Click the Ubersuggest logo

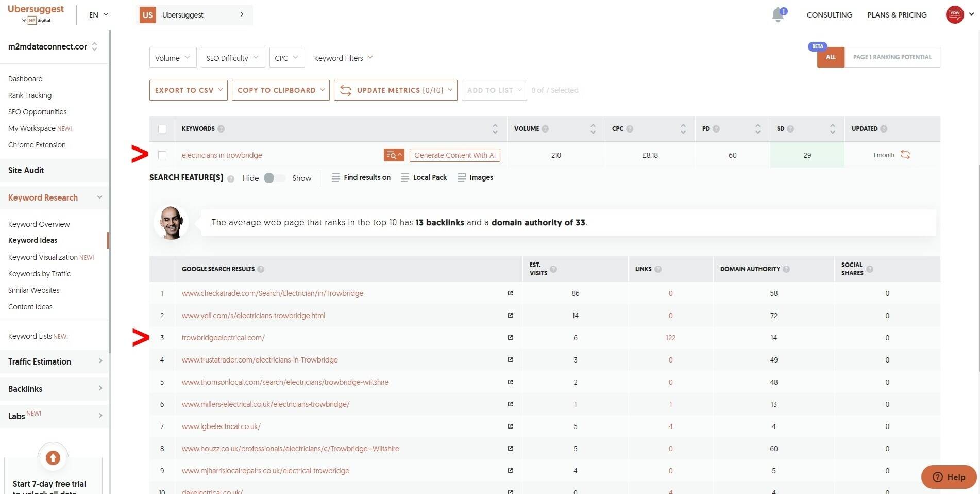click(x=36, y=14)
